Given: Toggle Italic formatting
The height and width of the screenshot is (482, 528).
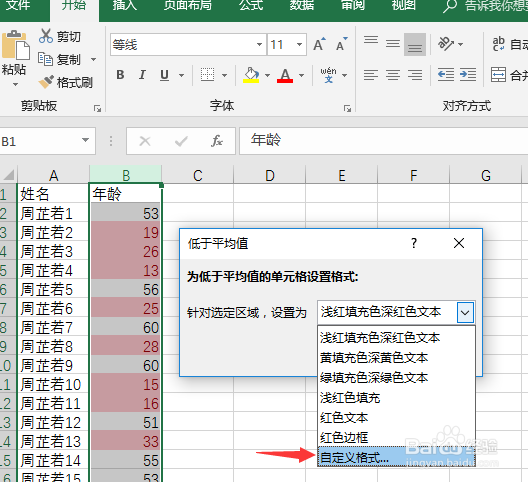Looking at the screenshot, I should (142, 75).
